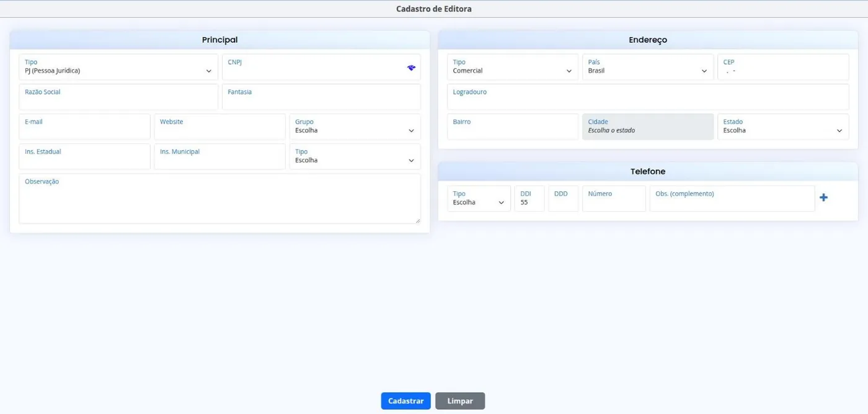868x414 pixels.
Task: Click the CNPJ lookup icon
Action: pyautogui.click(x=411, y=68)
